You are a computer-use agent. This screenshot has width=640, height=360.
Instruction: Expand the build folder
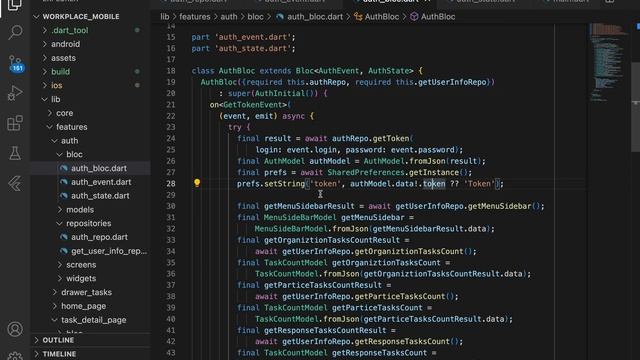(x=45, y=72)
